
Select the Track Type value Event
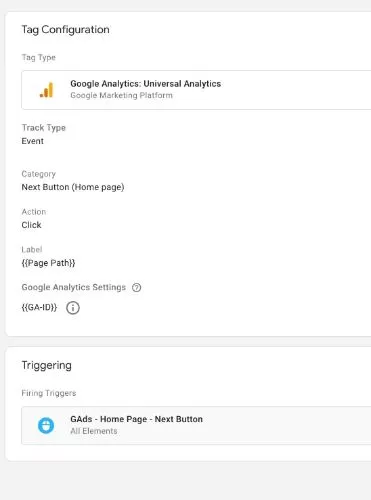32,141
